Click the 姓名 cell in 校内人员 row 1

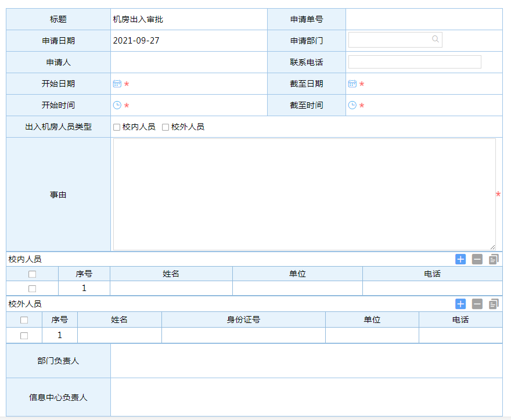click(171, 288)
